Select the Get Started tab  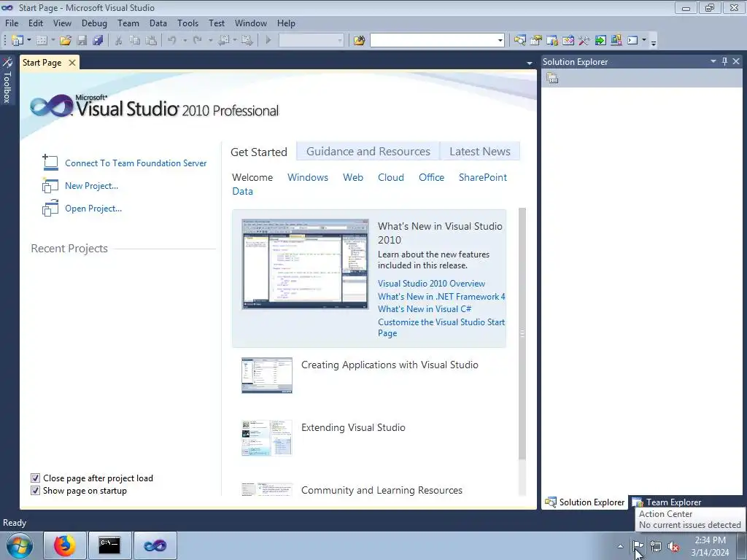point(259,152)
